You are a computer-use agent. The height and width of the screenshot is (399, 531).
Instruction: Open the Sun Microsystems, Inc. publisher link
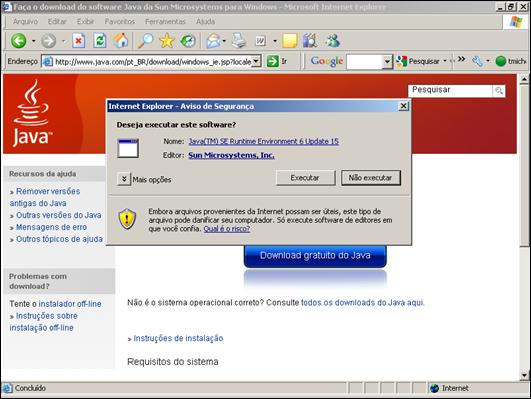(231, 155)
